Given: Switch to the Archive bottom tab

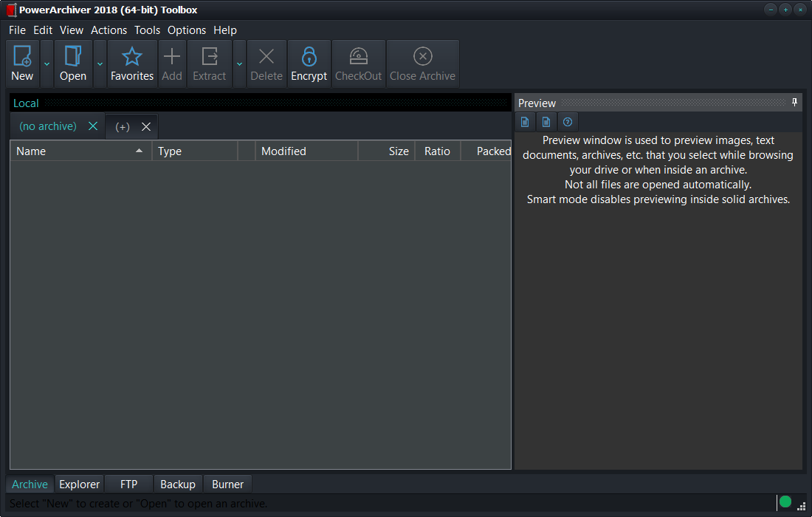Looking at the screenshot, I should point(30,485).
